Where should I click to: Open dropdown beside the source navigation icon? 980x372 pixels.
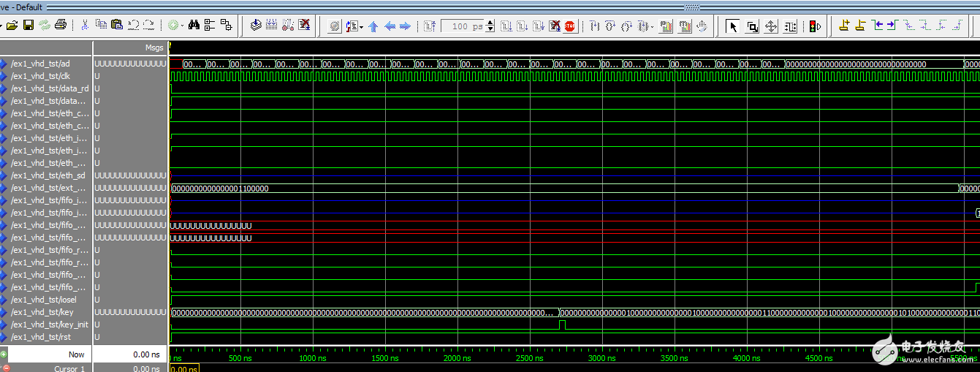click(361, 26)
